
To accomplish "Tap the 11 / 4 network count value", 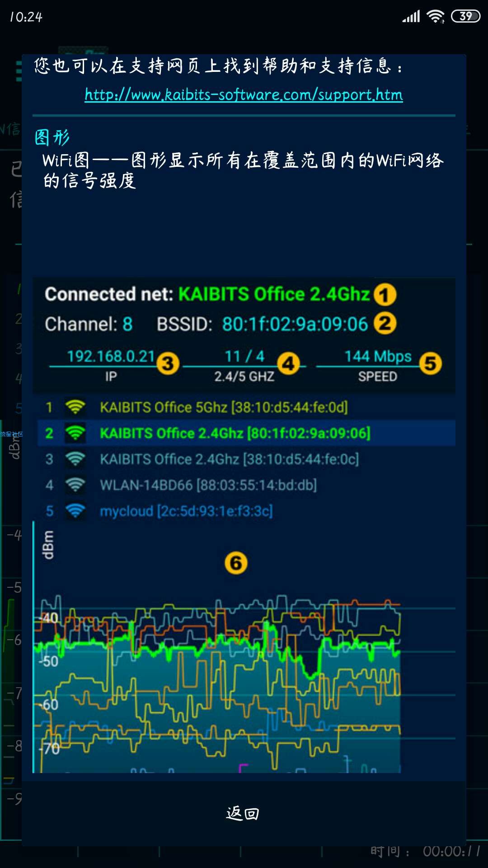I will (x=244, y=356).
